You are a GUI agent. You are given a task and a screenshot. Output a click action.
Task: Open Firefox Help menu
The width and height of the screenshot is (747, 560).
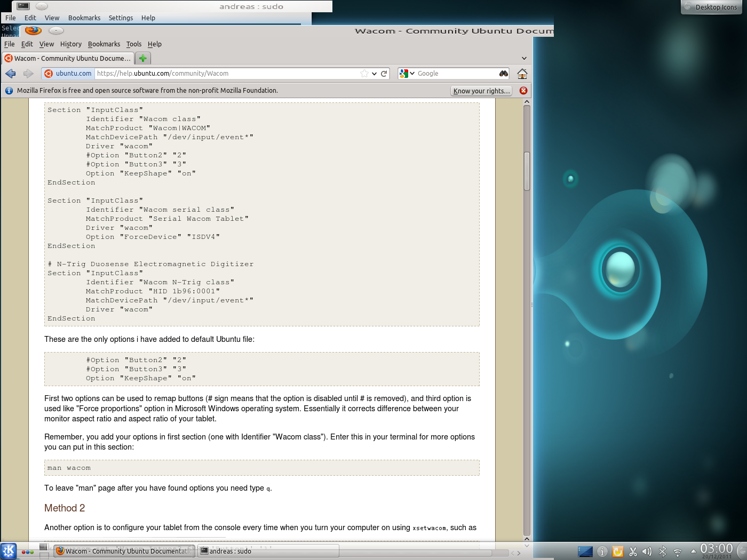(x=155, y=44)
